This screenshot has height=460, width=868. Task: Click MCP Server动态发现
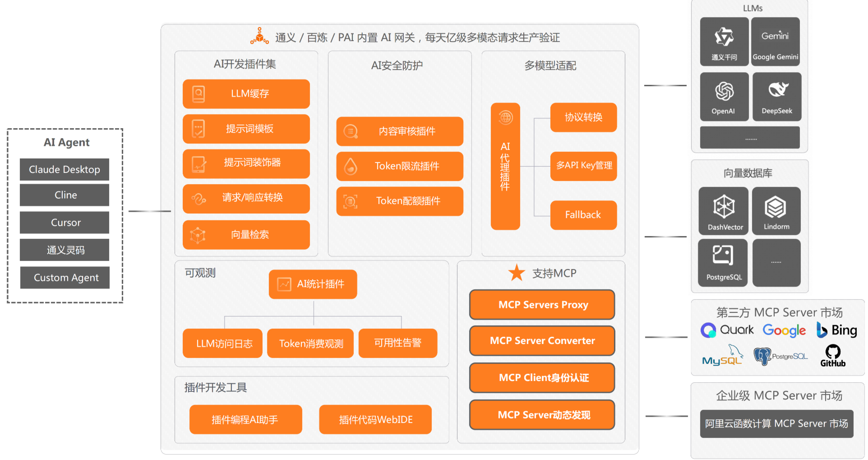coord(542,415)
